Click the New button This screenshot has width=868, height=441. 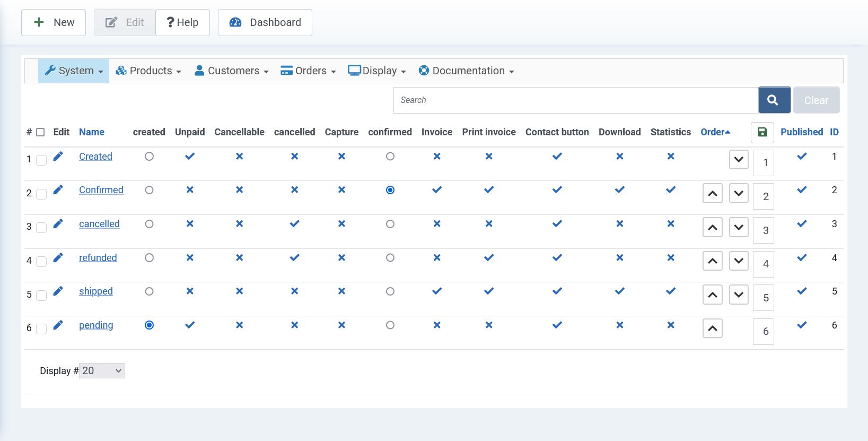(54, 23)
